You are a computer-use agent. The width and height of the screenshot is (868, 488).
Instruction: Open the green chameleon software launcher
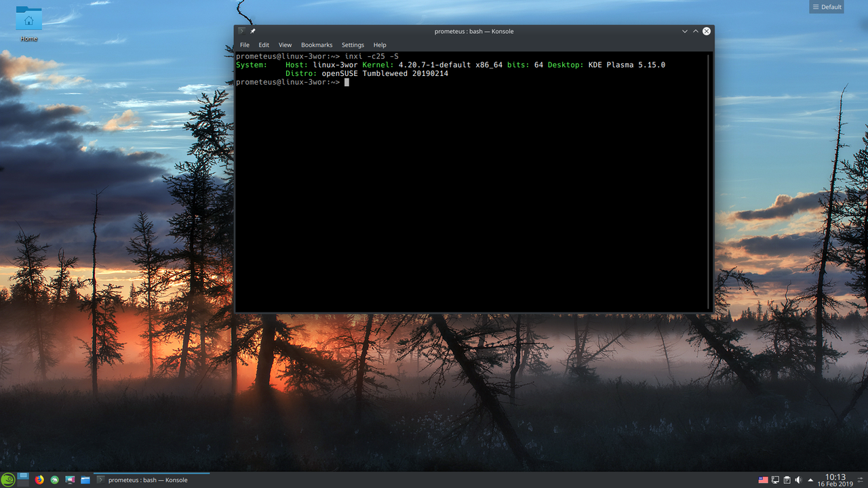(x=55, y=480)
